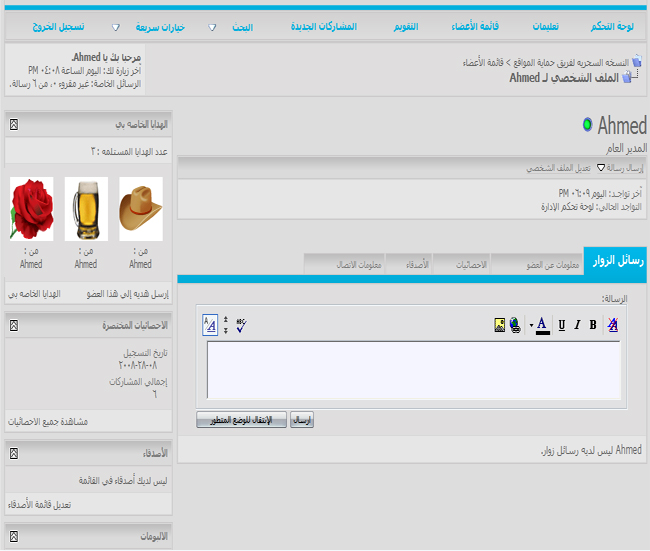This screenshot has width=650, height=551.
Task: Click inside the visitor message text area
Action: 412,370
